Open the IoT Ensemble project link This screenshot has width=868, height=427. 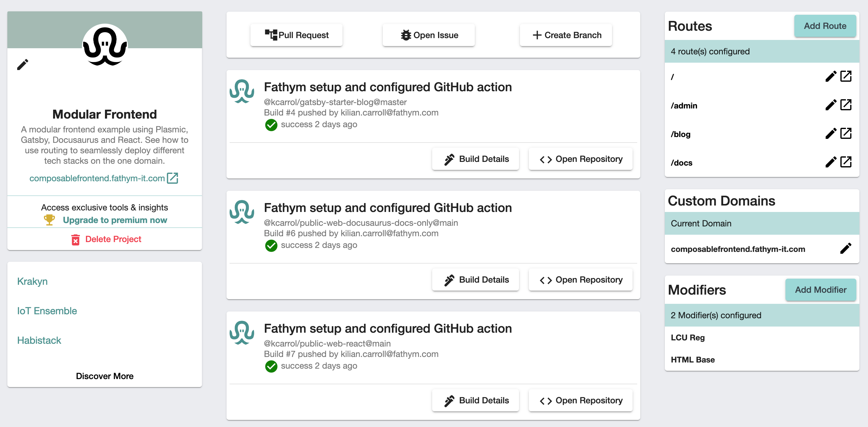click(x=47, y=311)
